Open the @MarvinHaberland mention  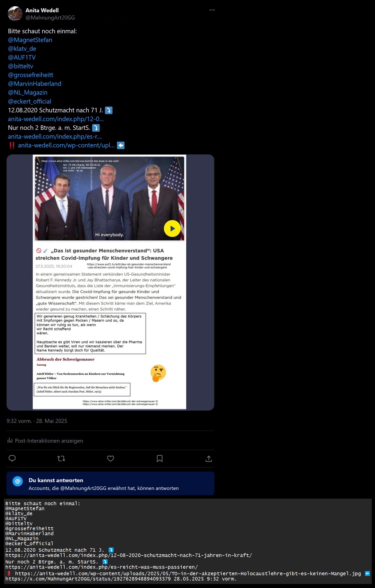35,84
